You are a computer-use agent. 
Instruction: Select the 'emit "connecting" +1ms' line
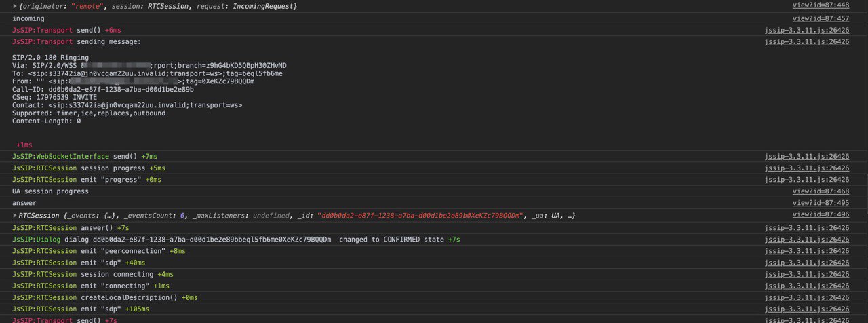click(x=91, y=286)
